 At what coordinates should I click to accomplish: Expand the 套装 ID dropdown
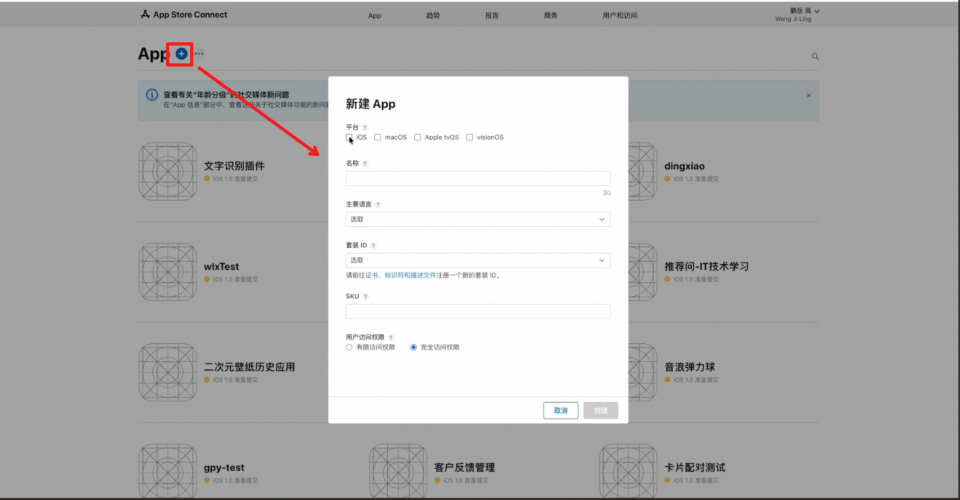click(478, 260)
